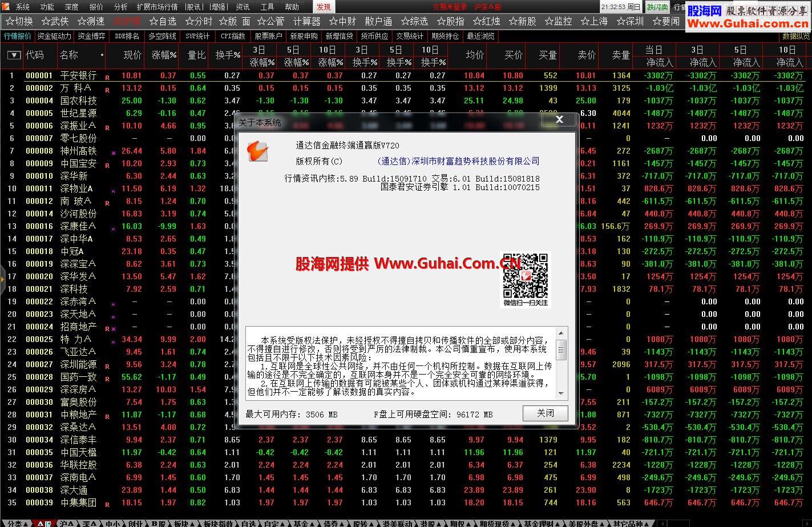Click the 发现 button in menu bar
Image resolution: width=812 pixels, height=527 pixels.
coord(324,7)
